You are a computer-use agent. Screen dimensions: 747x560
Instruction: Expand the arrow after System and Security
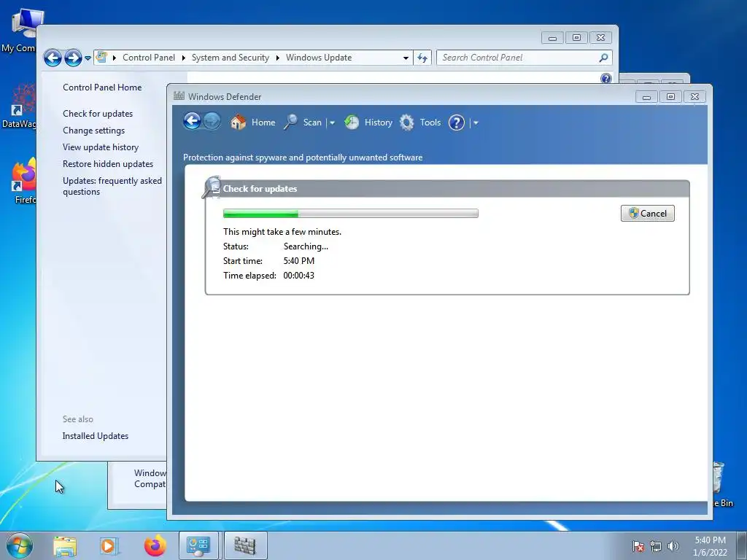[277, 58]
